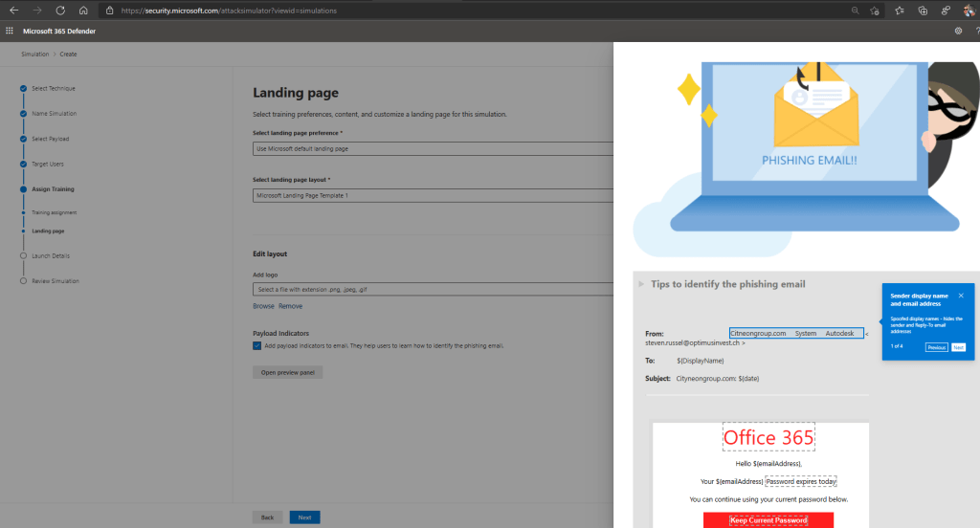980x528 pixels.
Task: Click the Remove logo link
Action: (290, 306)
